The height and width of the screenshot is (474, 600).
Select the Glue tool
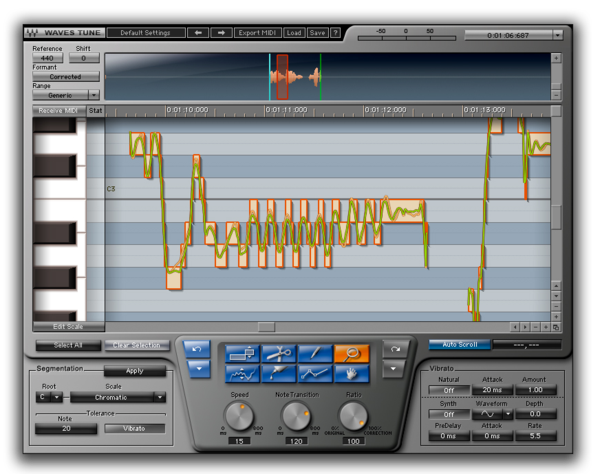[x=279, y=374]
